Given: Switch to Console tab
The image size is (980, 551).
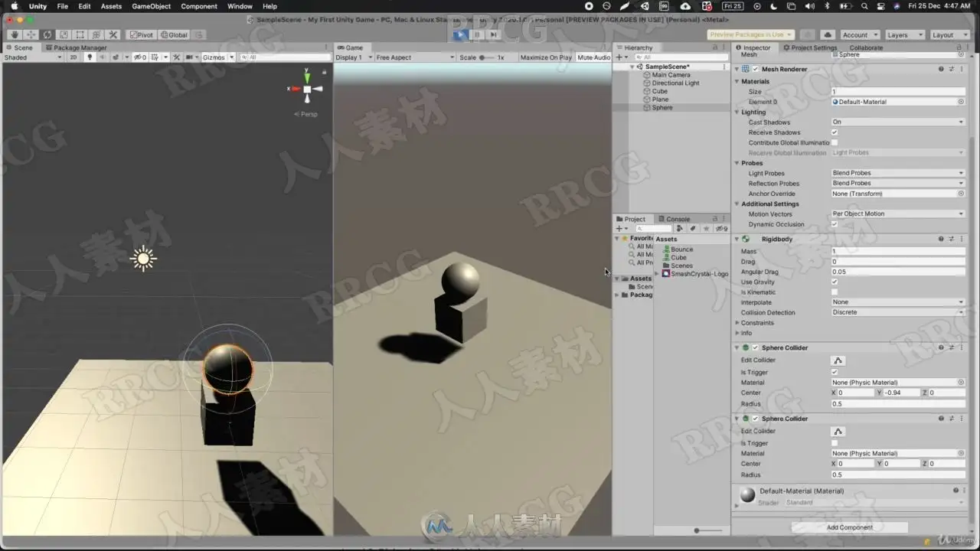Looking at the screenshot, I should (673, 219).
